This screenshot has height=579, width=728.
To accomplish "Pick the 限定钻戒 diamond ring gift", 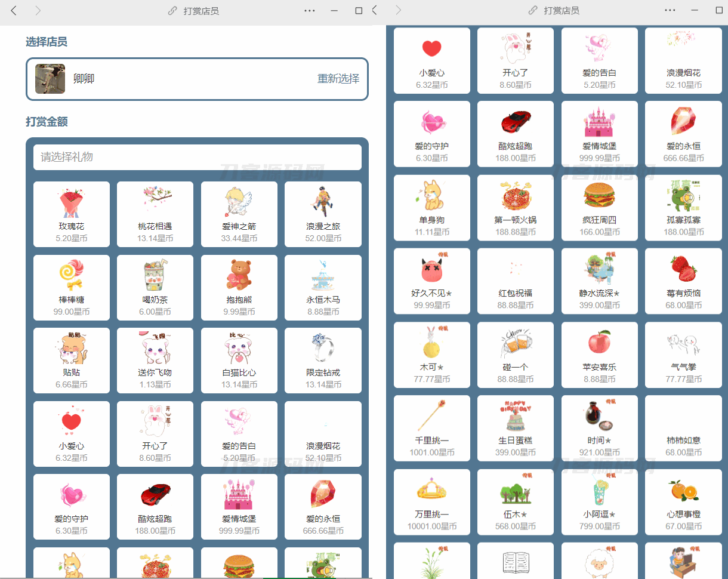I will click(x=323, y=360).
